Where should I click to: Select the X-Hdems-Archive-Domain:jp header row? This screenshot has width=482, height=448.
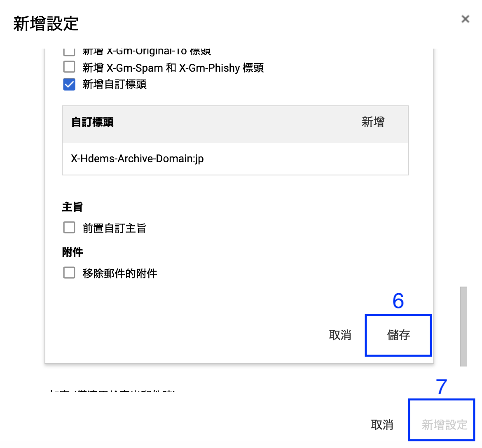[235, 159]
